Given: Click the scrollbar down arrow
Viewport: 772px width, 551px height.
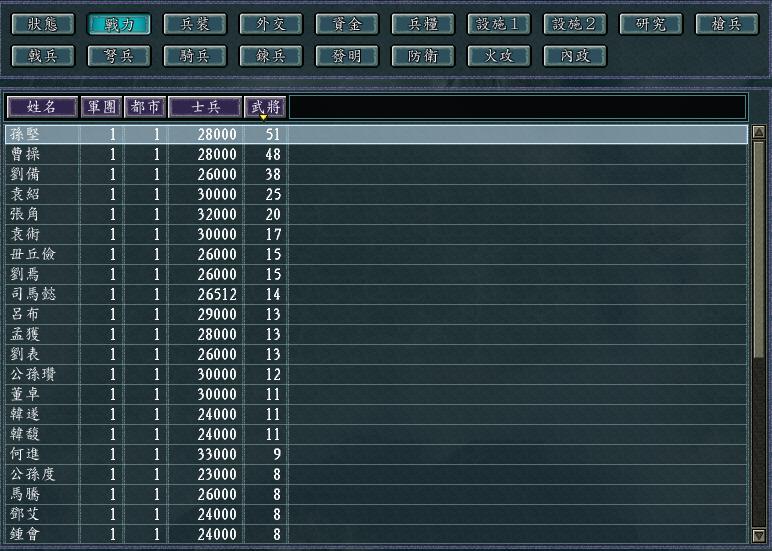Looking at the screenshot, I should point(759,535).
